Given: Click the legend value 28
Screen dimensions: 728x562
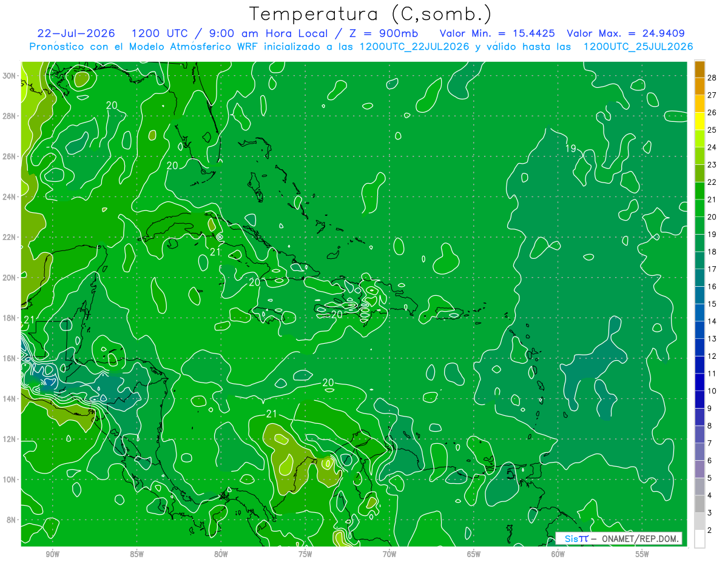Looking at the screenshot, I should [x=712, y=77].
